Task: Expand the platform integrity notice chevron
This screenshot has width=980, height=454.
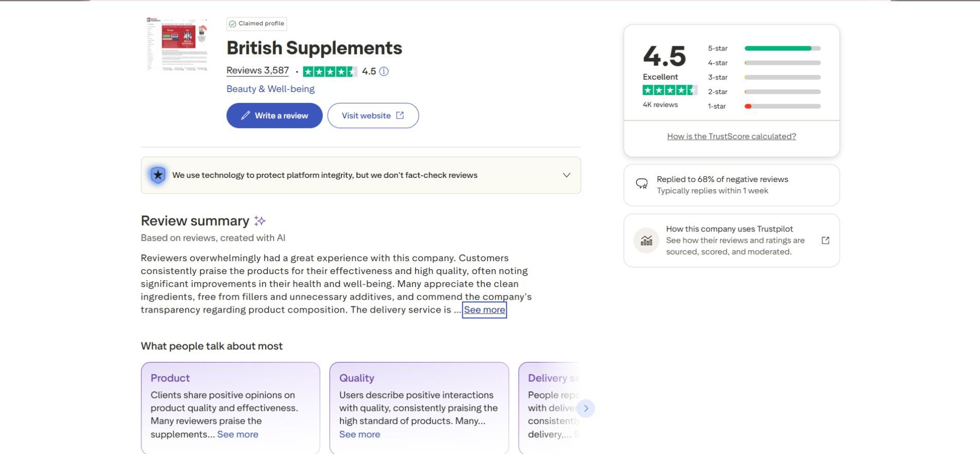Action: [x=566, y=175]
